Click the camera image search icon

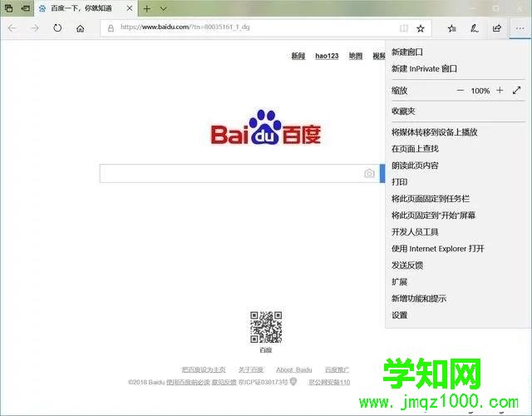pyautogui.click(x=369, y=173)
